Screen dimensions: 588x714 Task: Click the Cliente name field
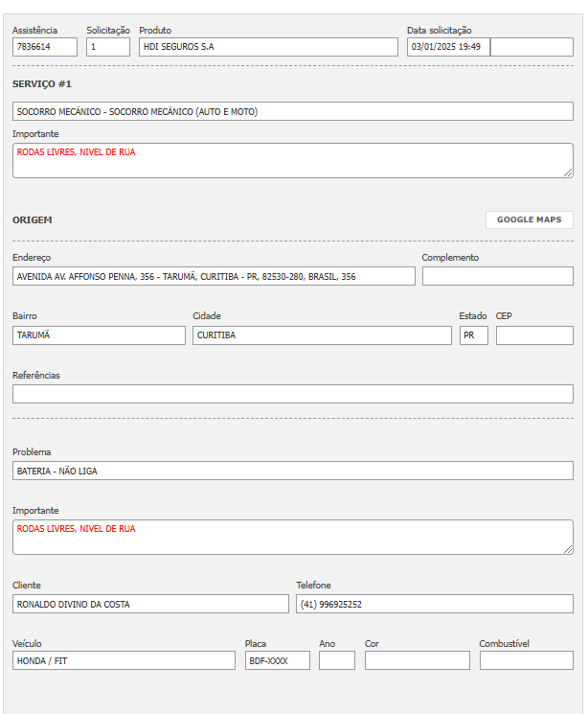[x=150, y=604]
